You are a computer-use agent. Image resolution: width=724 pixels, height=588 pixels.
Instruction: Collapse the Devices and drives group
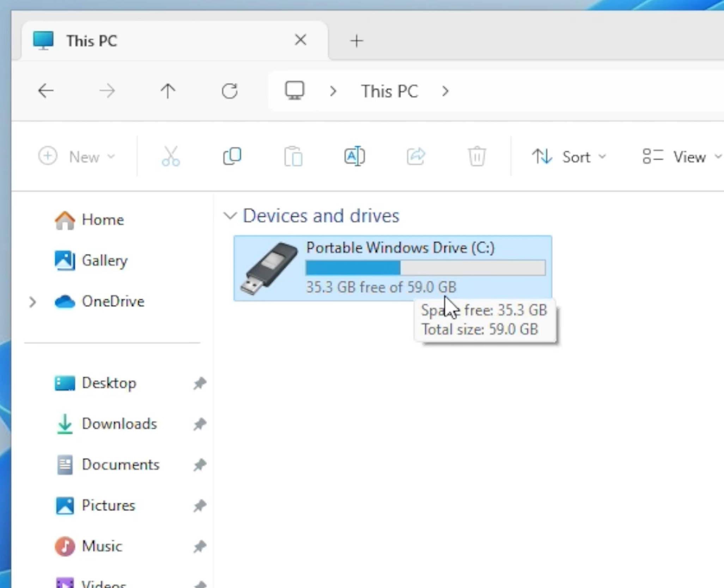pos(230,215)
